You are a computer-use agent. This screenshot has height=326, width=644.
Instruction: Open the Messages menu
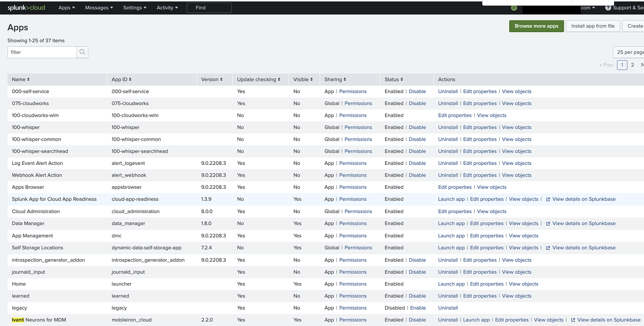point(99,8)
